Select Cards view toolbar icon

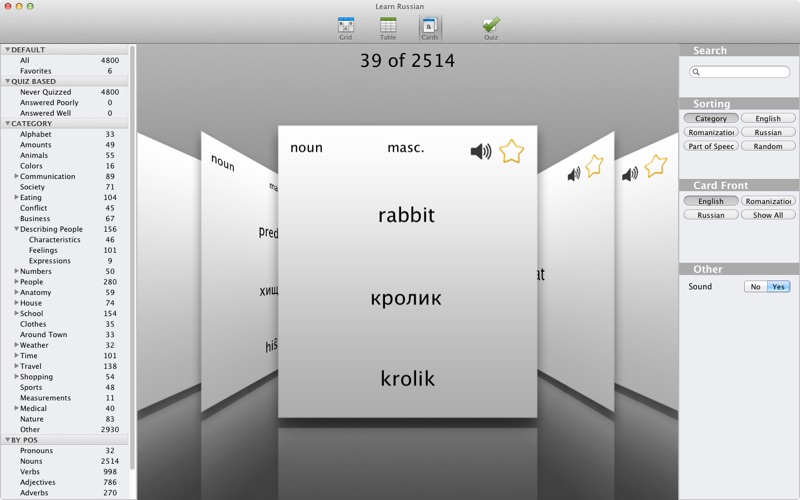click(430, 28)
